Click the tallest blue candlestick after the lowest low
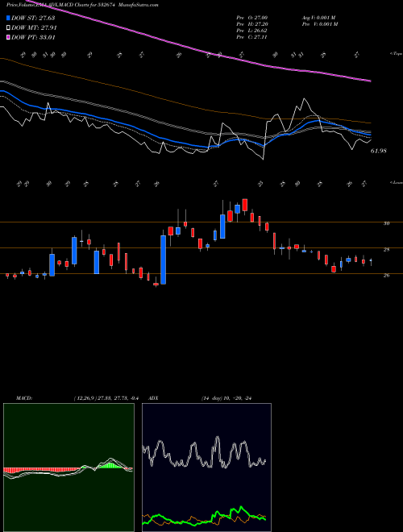403x532 pixels. coord(163,260)
